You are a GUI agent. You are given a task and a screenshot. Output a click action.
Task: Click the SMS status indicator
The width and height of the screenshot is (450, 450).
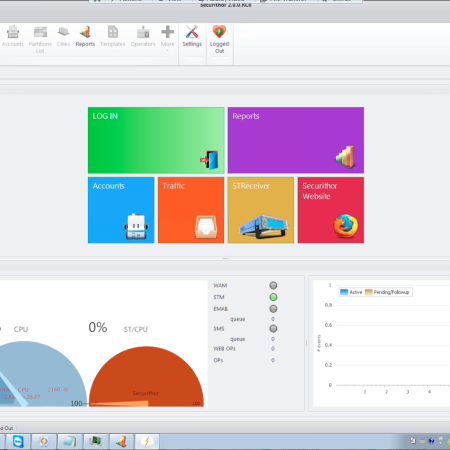[273, 329]
